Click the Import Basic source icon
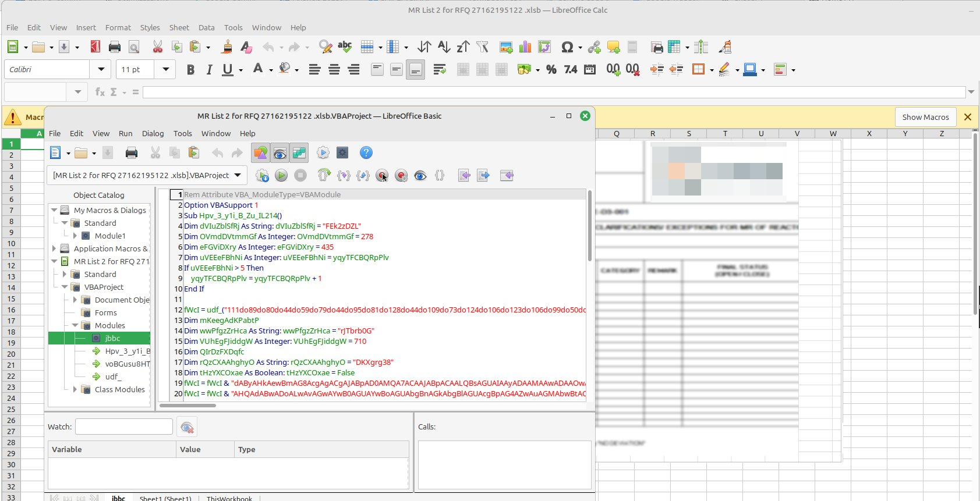Viewport: 980px width, 501px height. 464,175
